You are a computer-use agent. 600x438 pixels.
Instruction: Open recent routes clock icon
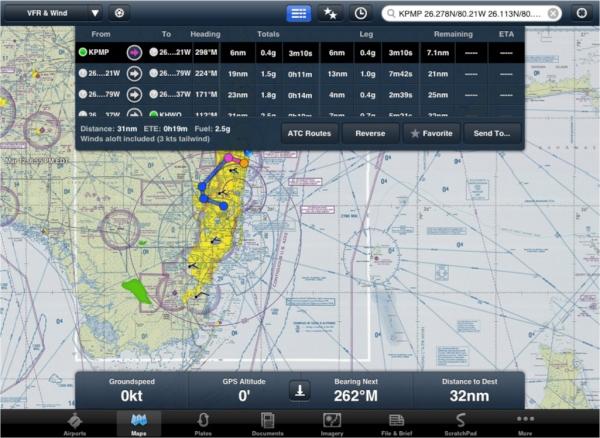[360, 13]
